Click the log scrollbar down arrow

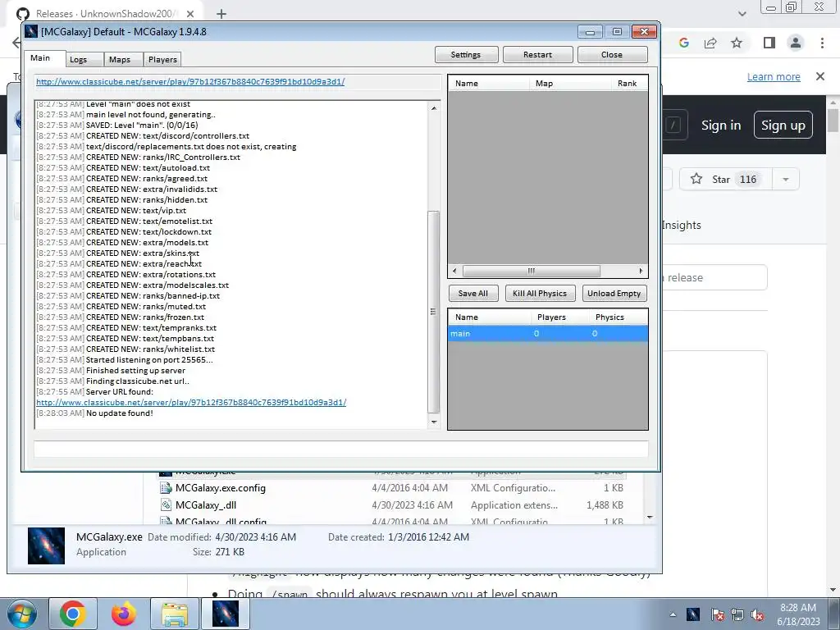tap(433, 422)
